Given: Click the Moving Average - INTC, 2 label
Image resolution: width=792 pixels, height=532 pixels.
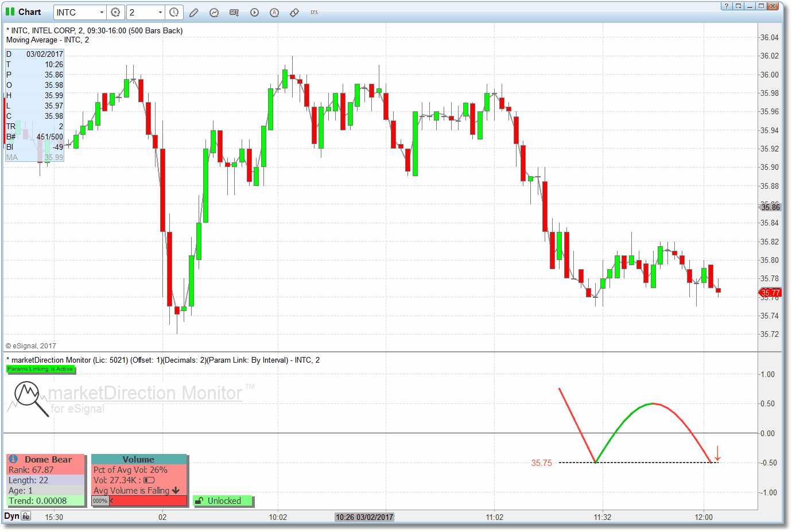Looking at the screenshot, I should coord(48,40).
